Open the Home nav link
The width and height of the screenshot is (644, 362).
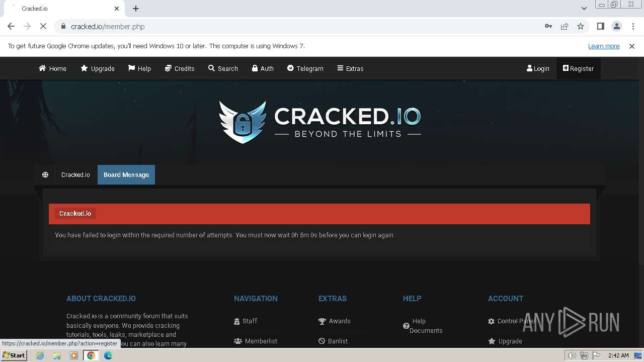point(52,68)
